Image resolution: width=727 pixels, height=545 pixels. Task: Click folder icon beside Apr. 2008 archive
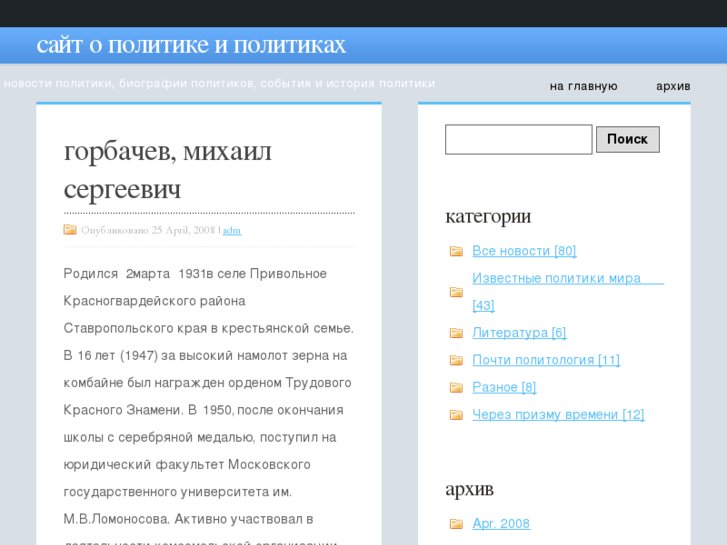point(456,524)
